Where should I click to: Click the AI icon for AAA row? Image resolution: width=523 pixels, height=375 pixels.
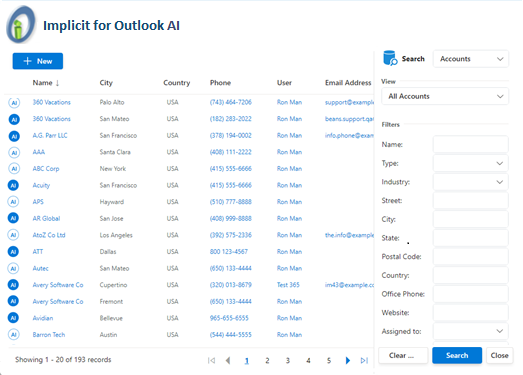tap(14, 152)
